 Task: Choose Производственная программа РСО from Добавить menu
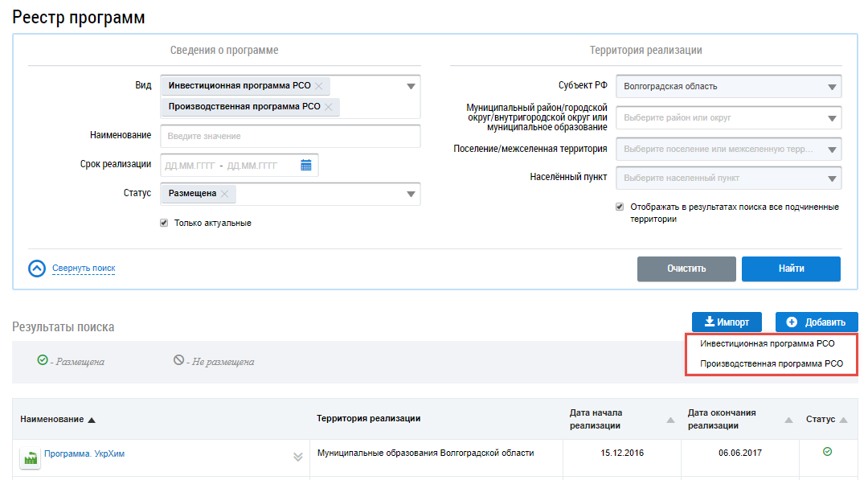click(772, 363)
